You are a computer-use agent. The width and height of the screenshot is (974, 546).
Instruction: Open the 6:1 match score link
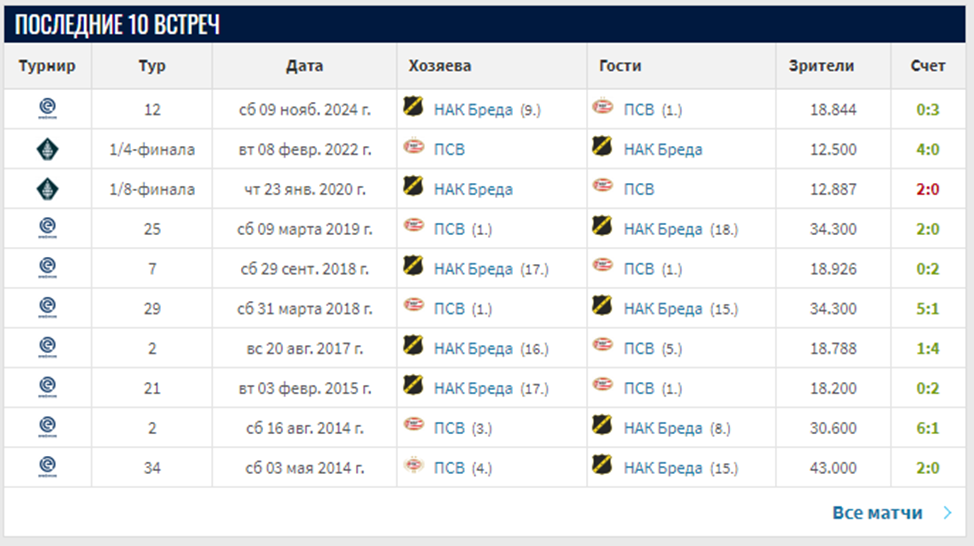(x=927, y=427)
